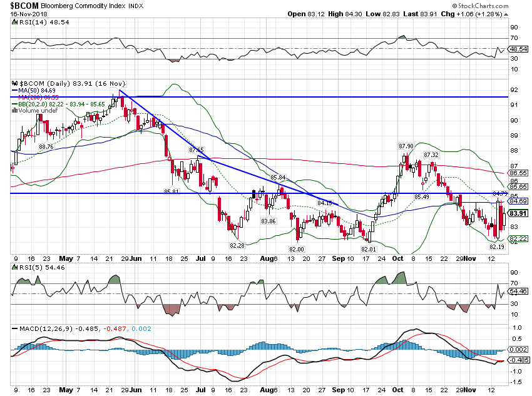Image resolution: width=532 pixels, height=396 pixels.
Task: Click the 54.46 RSI(5) tag on right axis
Action: pyautogui.click(x=518, y=292)
